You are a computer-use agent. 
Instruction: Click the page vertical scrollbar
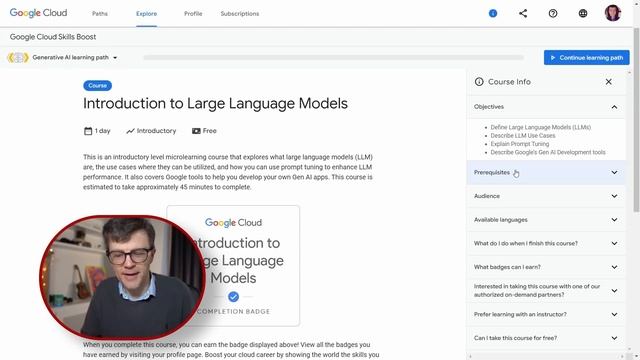click(636, 120)
